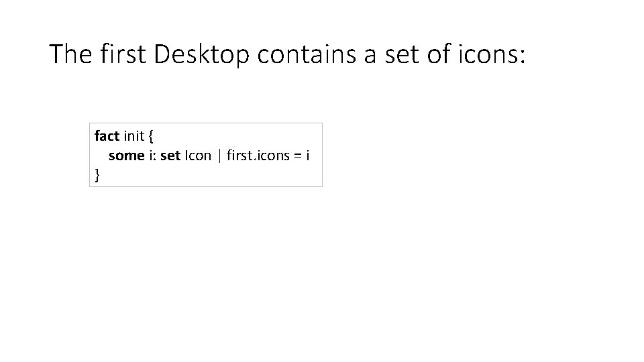Click the bold "set" keyword in code
The image size is (644, 362).
[170, 156]
